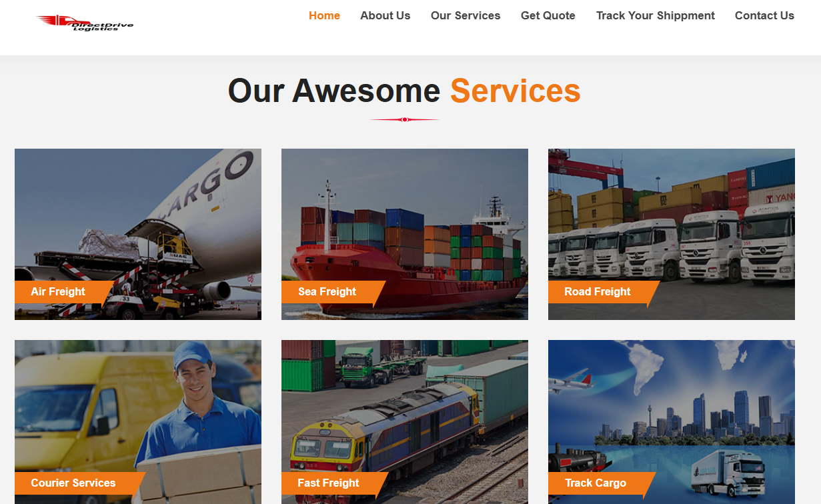Select the red container ship image
Image resolution: width=821 pixels, height=504 pixels.
405,234
